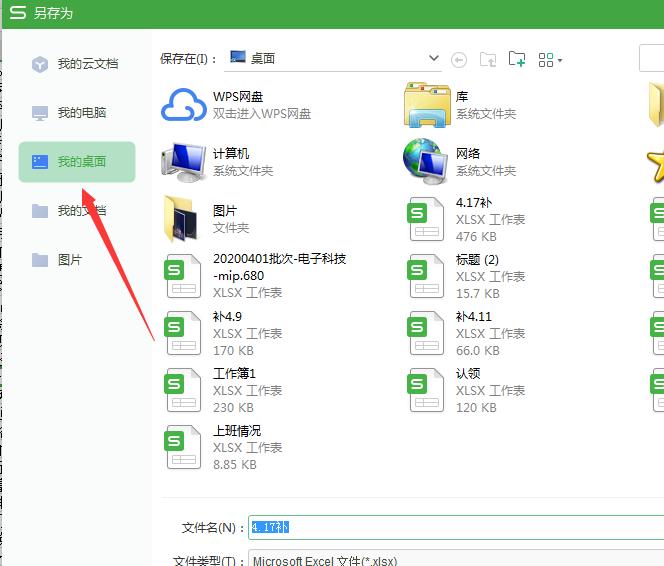Click the My Computer monitor icon
Viewport: 664px width, 566px height.
point(40,113)
